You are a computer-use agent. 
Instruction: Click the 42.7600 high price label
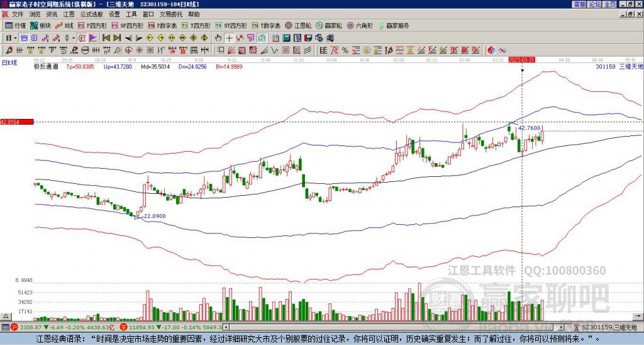point(530,128)
